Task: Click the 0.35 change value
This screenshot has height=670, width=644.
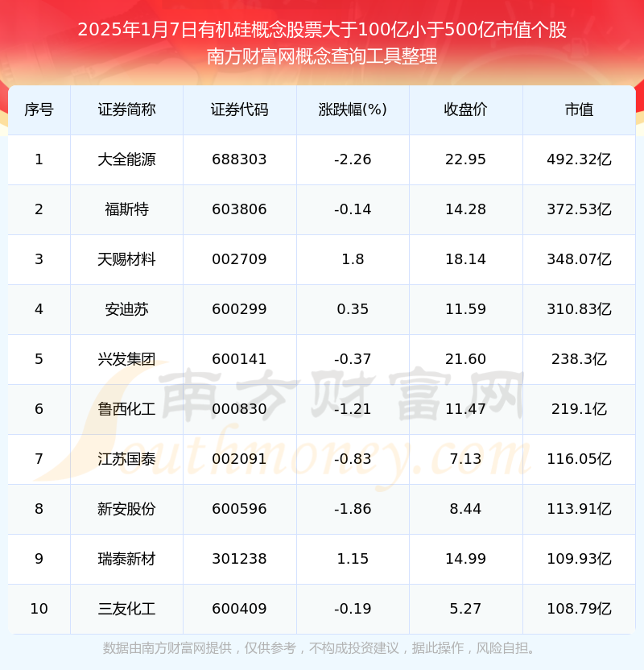Action: [x=353, y=309]
